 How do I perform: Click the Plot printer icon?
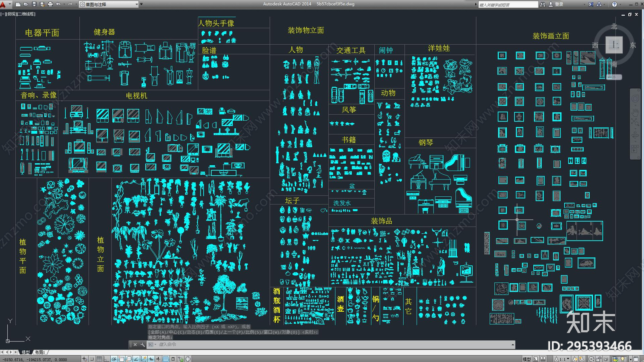(50, 4)
